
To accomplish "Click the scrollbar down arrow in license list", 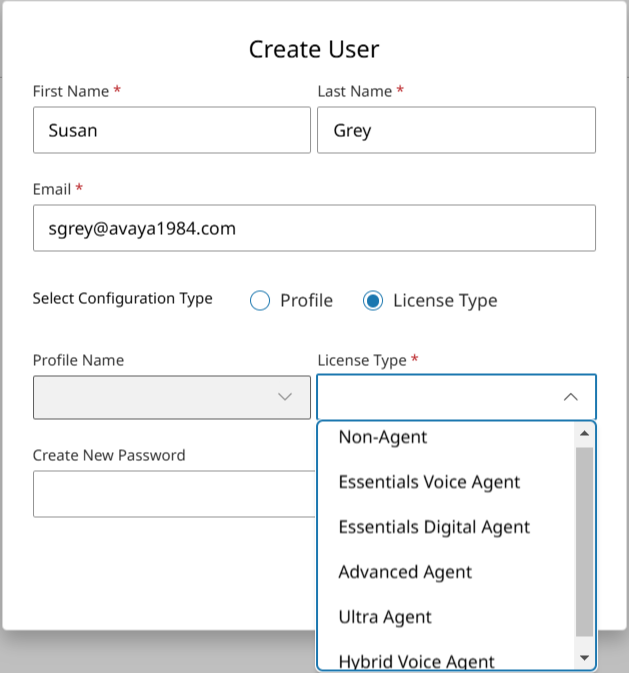I will [584, 657].
